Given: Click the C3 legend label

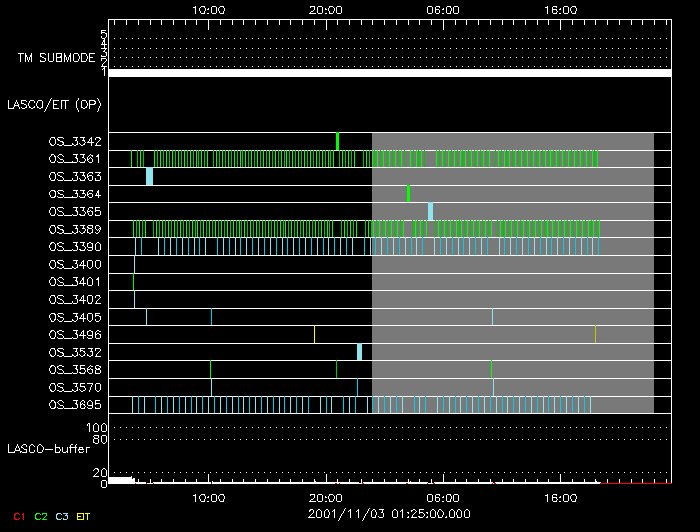Looking at the screenshot, I should point(62,516).
